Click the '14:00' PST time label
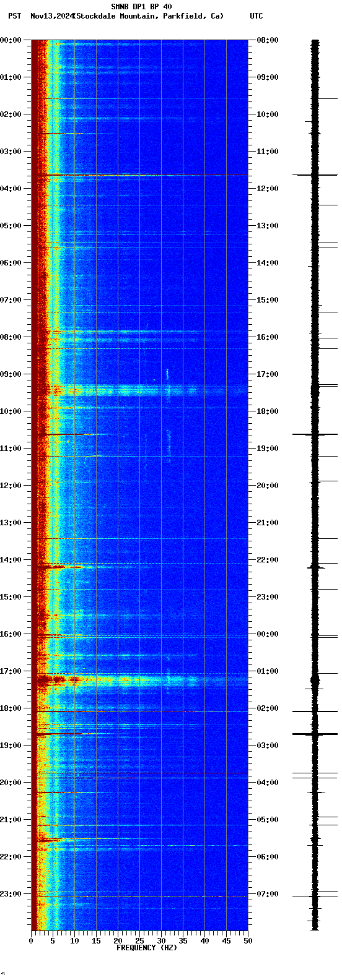This screenshot has height=980, width=342. click(11, 560)
